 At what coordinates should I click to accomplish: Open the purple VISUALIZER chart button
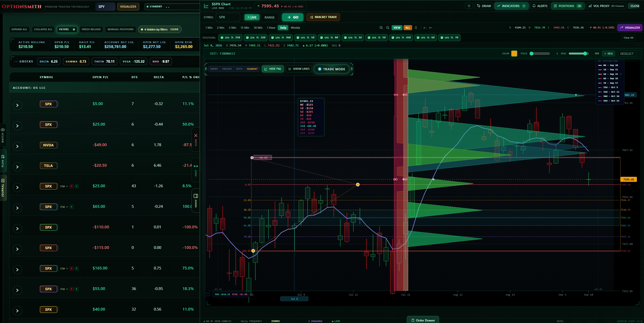(630, 28)
